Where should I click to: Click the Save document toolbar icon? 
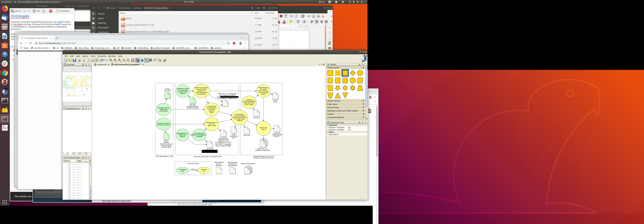point(74,60)
